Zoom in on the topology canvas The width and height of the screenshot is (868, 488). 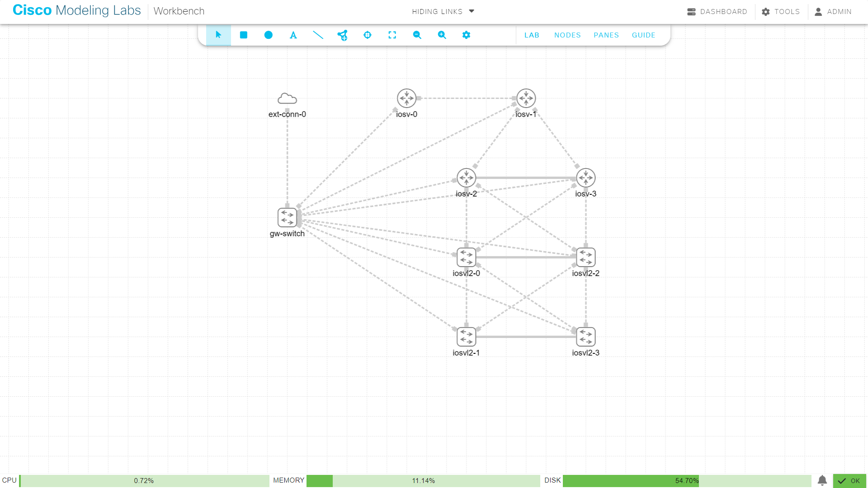coord(442,35)
